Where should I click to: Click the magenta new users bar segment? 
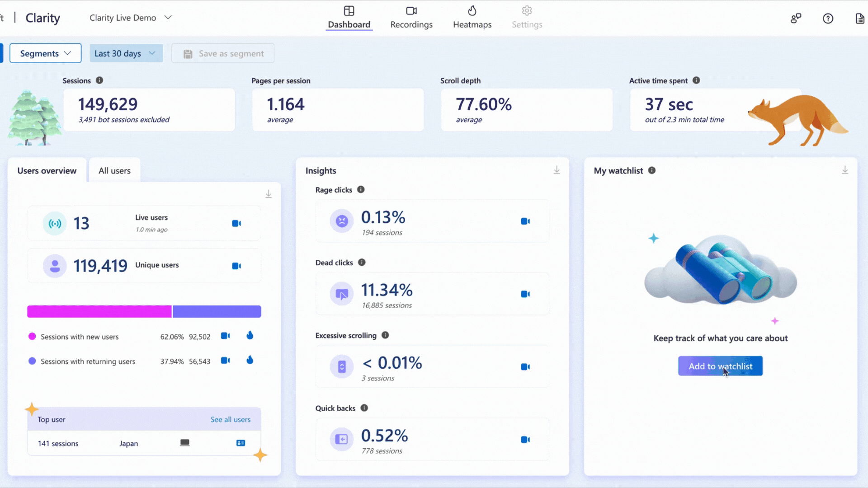coord(99,311)
